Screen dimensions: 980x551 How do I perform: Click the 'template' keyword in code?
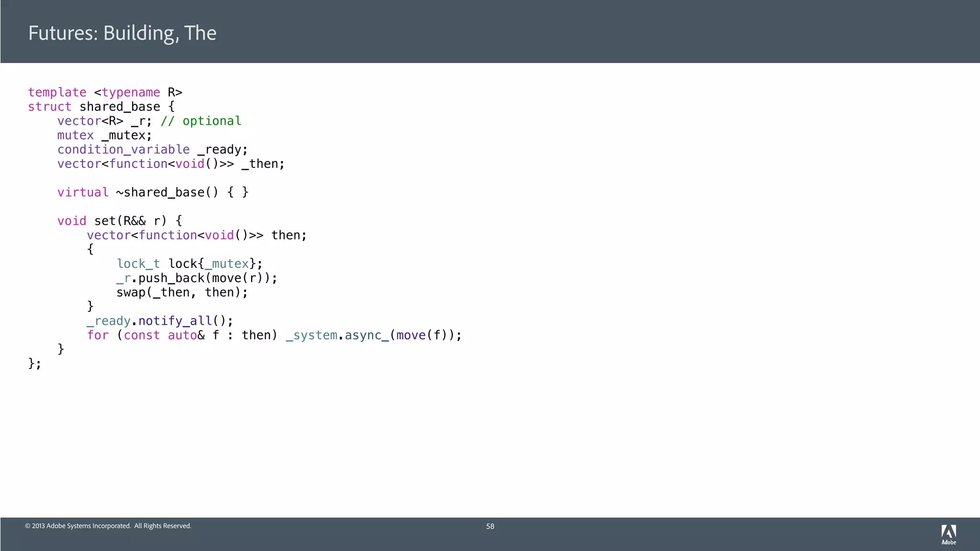57,92
